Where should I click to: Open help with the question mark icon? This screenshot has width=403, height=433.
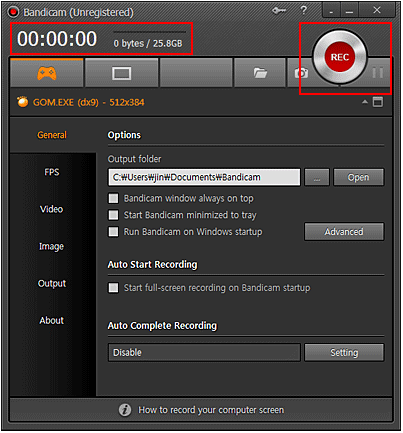(x=303, y=11)
